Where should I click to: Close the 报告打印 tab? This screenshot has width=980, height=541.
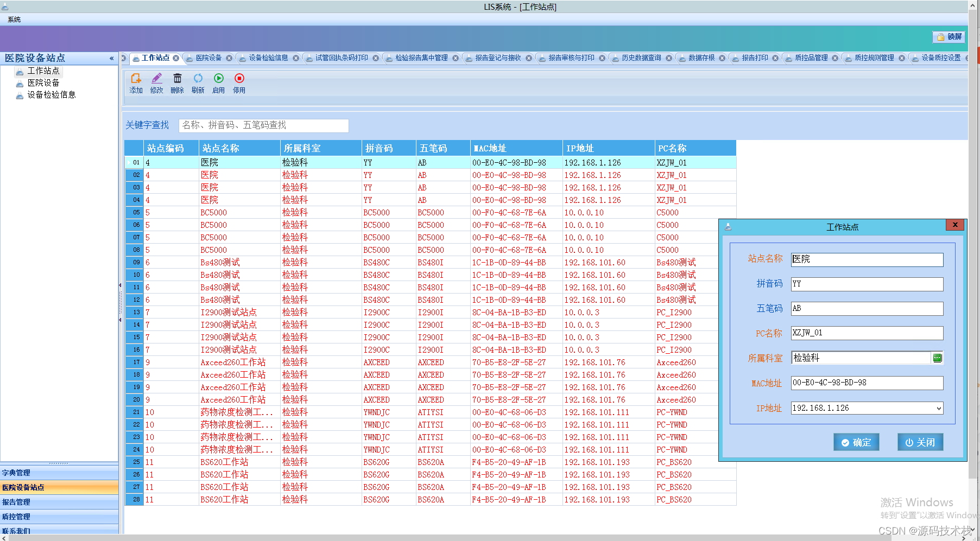pos(775,58)
